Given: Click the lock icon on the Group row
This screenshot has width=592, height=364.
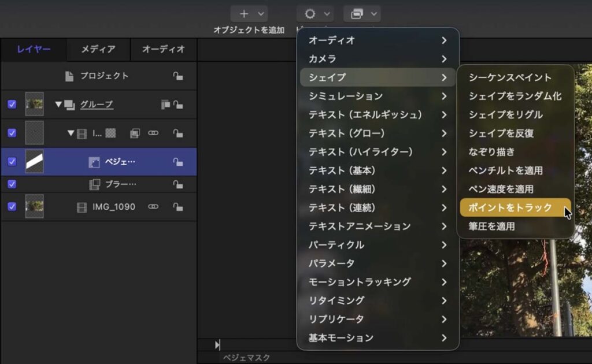Looking at the screenshot, I should [178, 105].
